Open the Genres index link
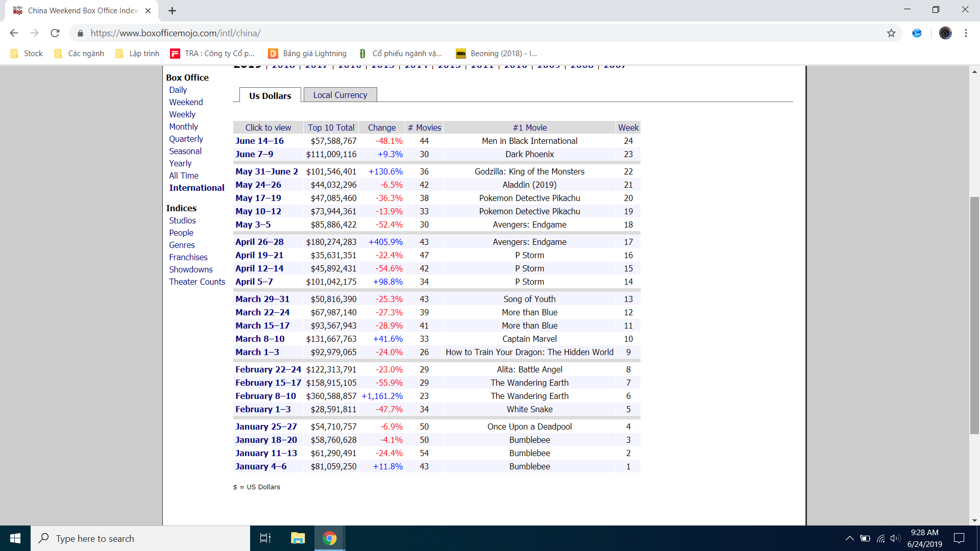980x551 pixels. pyautogui.click(x=182, y=245)
